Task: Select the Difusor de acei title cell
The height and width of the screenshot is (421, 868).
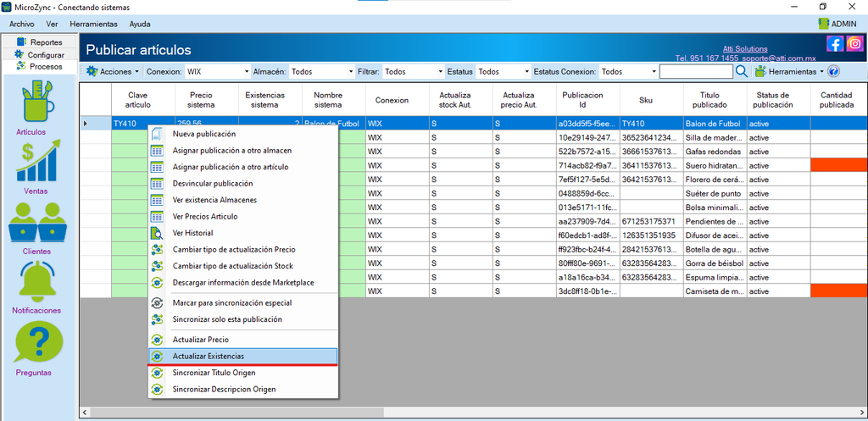Action: click(x=715, y=235)
